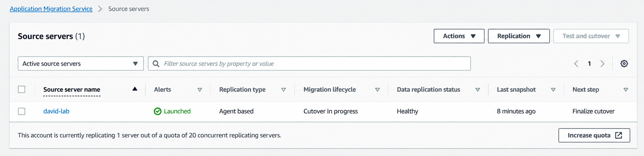
Task: Click the Cutover in progress lifecycle cell
Action: tap(331, 111)
